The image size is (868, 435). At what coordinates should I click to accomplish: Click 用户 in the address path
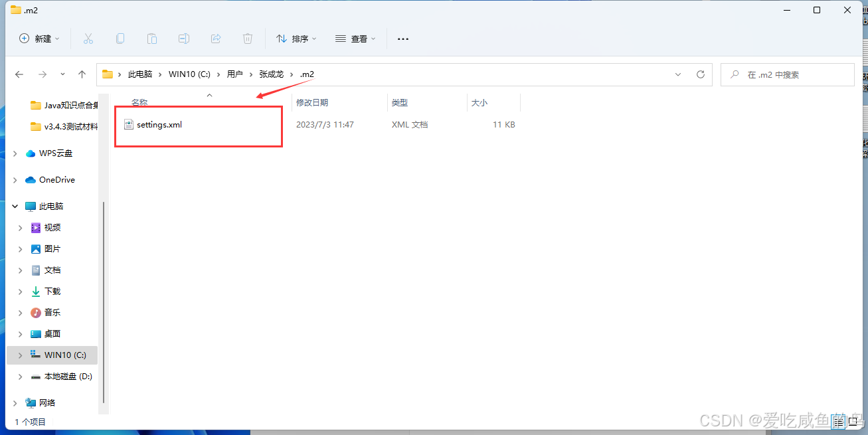[x=234, y=74]
